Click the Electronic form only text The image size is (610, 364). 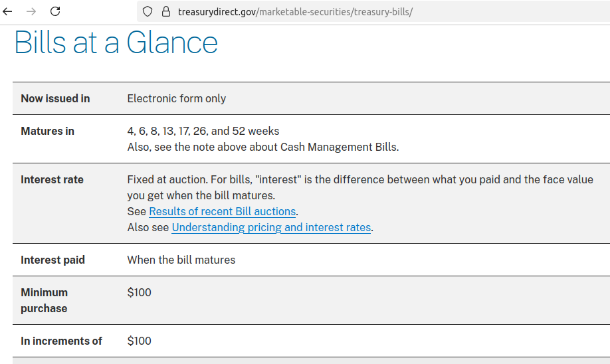coord(177,99)
